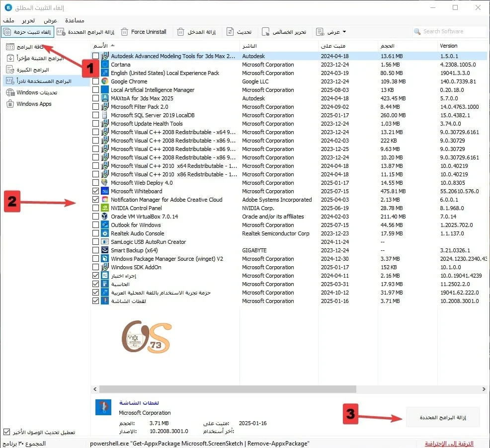Image resolution: width=490 pixels, height=448 pixels.
Task: Click the تحرير الخصائص toolbar button
Action: coord(284,32)
